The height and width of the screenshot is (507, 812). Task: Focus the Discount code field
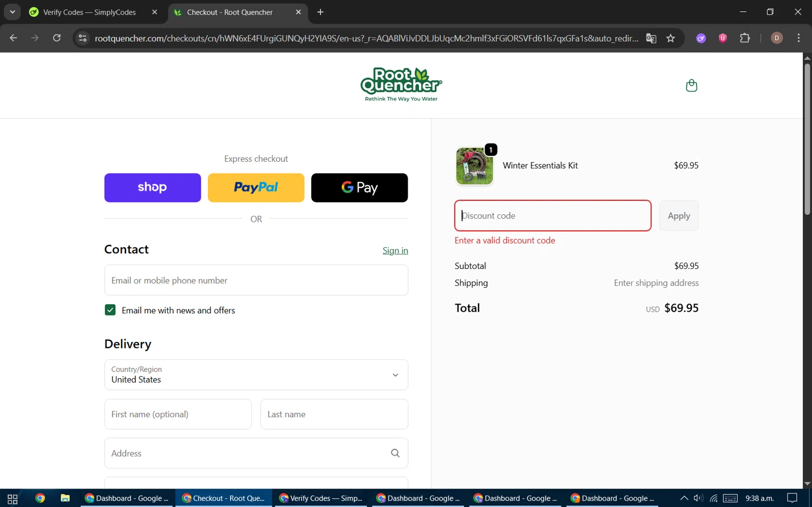click(x=553, y=215)
